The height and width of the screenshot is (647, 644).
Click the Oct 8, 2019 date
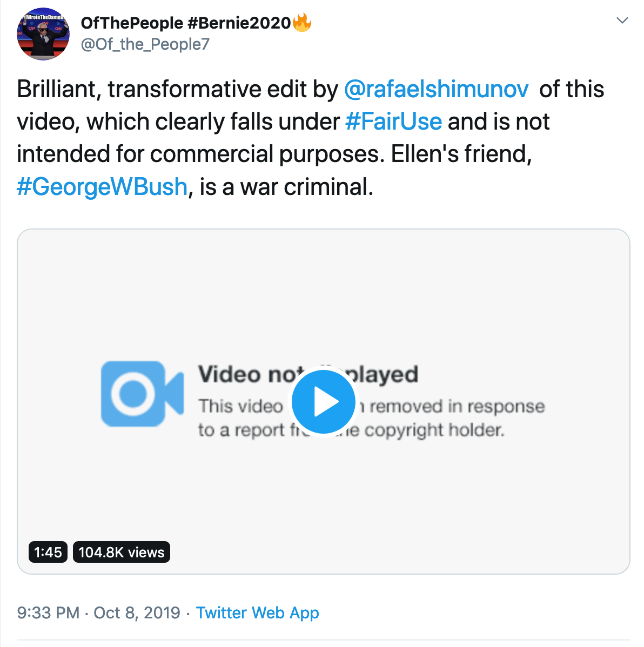(x=137, y=613)
